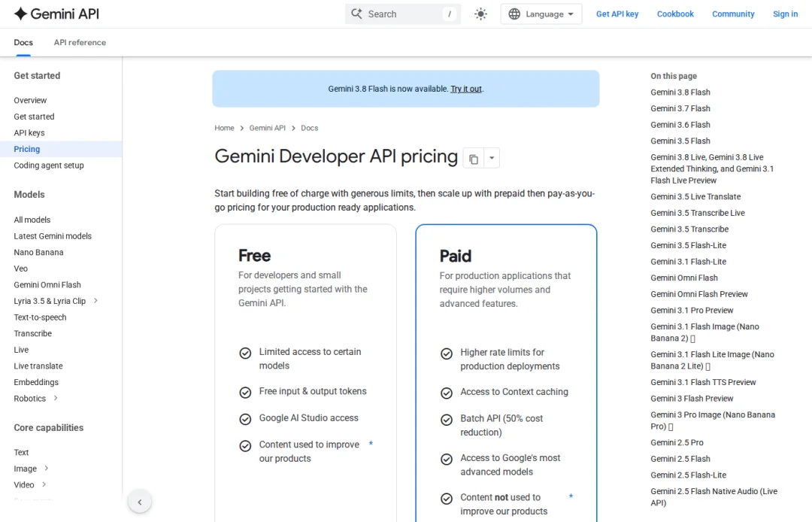
Task: Open Latest Gemini models sidebar item
Action: (x=53, y=236)
